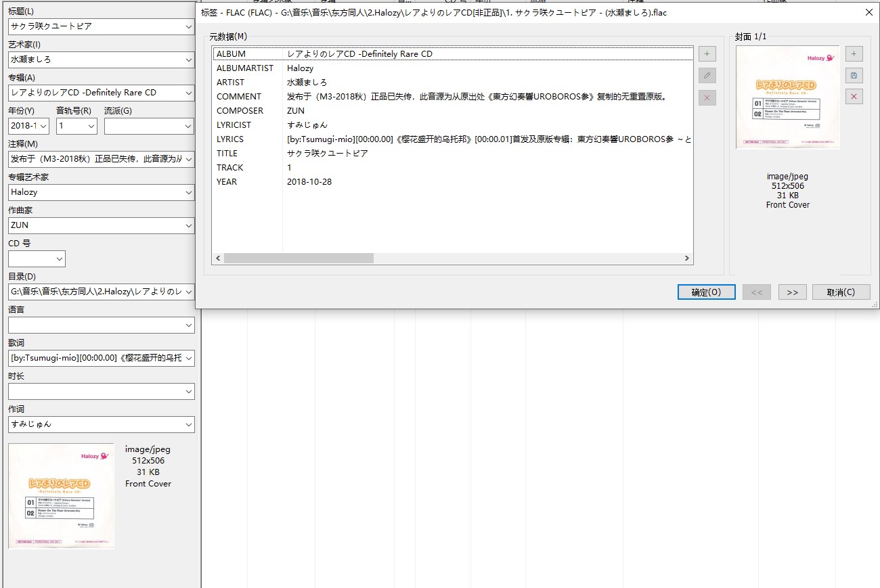Viewport: 880px width, 588px height.
Task: Click the Front Cover text in left panel
Action: pyautogui.click(x=148, y=484)
